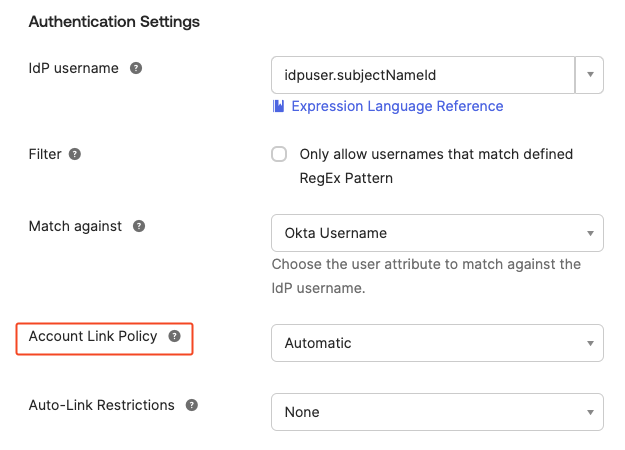Click the Auto-Link Restrictions label text

pos(102,406)
